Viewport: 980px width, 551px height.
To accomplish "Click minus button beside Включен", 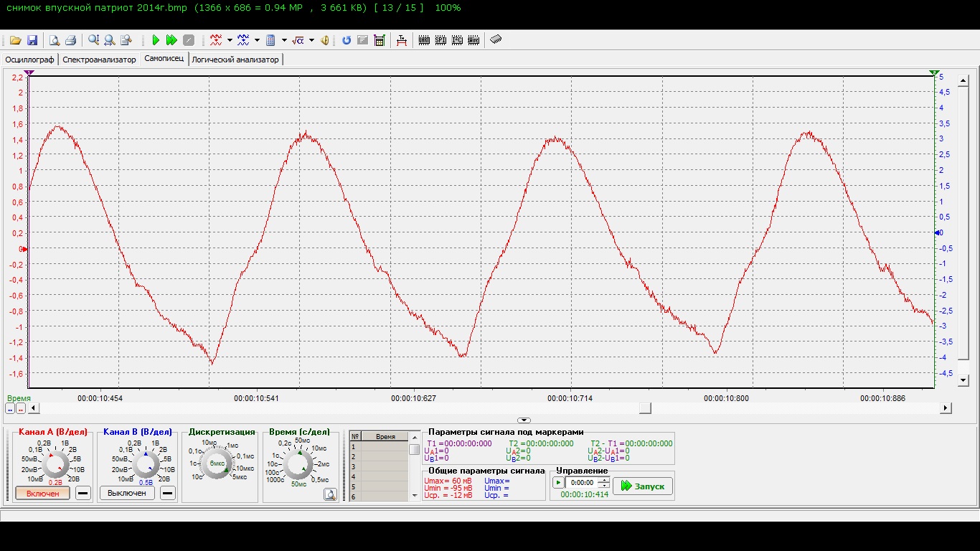I will 83,493.
